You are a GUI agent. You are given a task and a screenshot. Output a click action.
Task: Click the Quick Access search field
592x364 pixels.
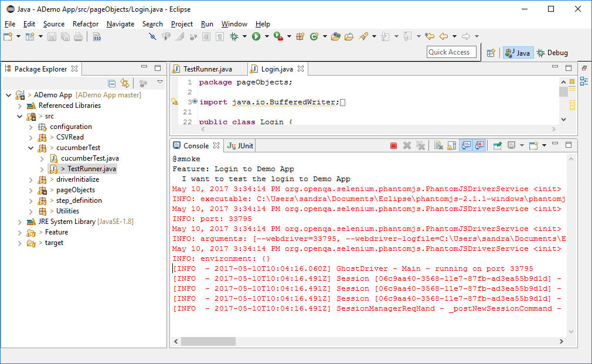click(x=451, y=52)
